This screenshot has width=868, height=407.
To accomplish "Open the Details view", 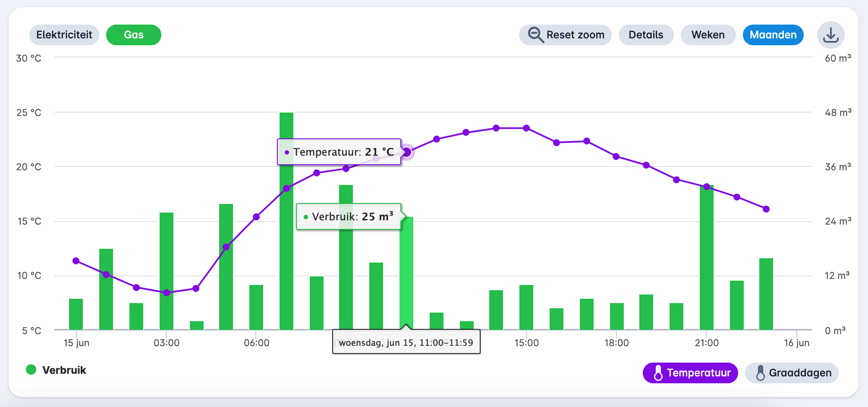I will tap(645, 35).
